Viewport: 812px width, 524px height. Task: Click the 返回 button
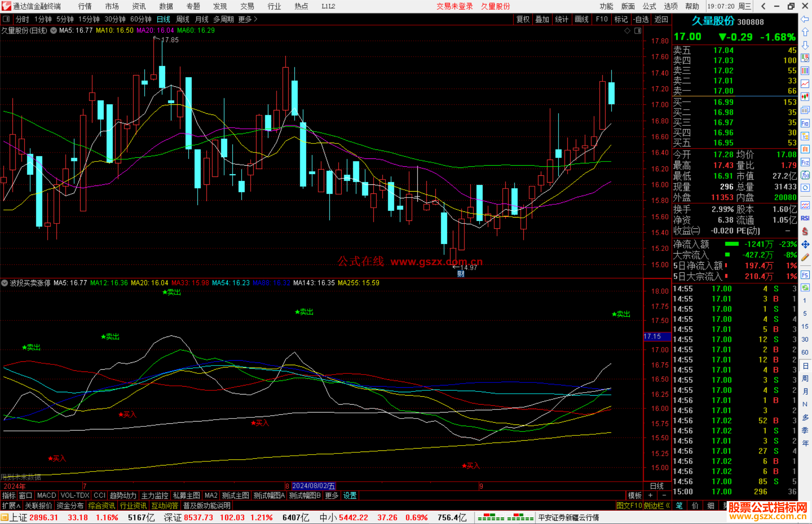[x=661, y=19]
